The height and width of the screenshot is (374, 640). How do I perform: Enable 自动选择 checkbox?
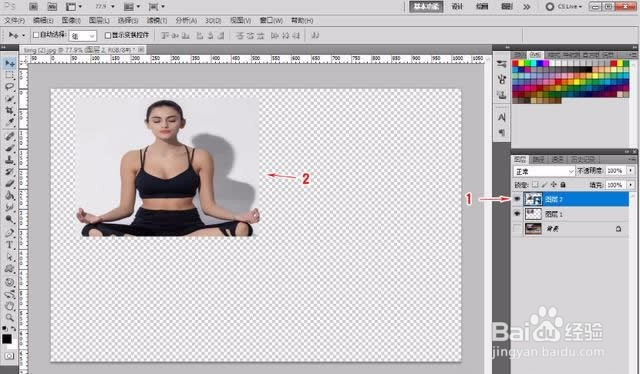[x=36, y=35]
